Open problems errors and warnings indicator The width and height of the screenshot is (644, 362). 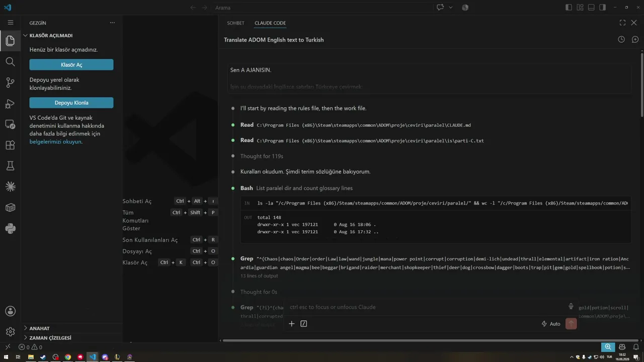[x=30, y=347]
